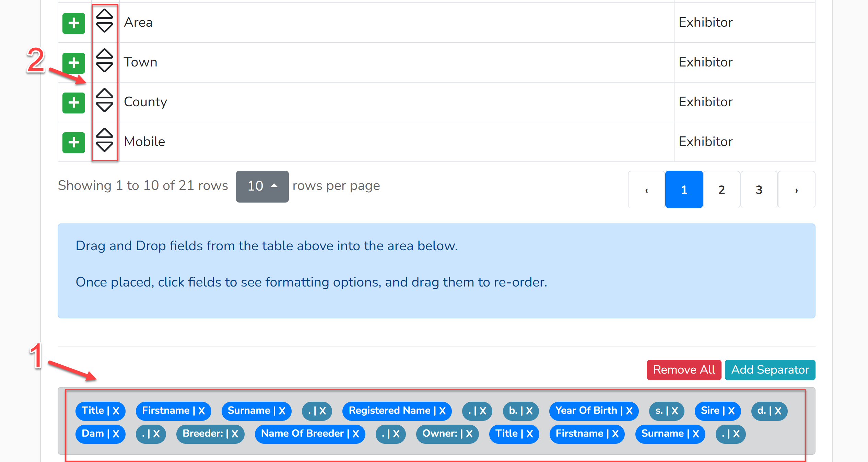Select the Year Of Birth field chip

594,411
